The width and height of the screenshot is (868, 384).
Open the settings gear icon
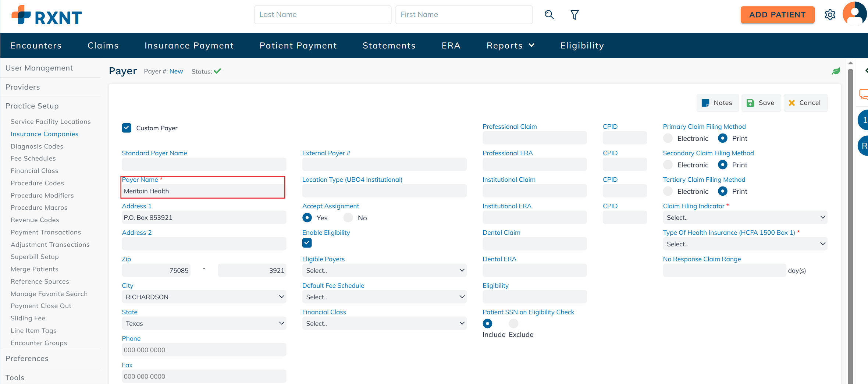pyautogui.click(x=830, y=15)
